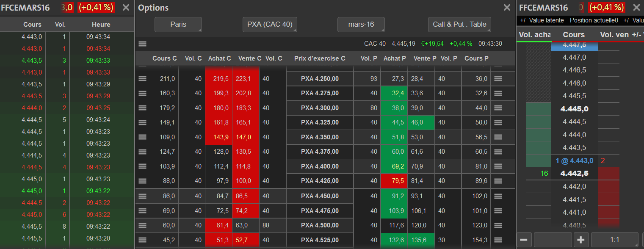This screenshot has height=249, width=644.
Task: Open the Paris market dropdown
Action: click(178, 25)
